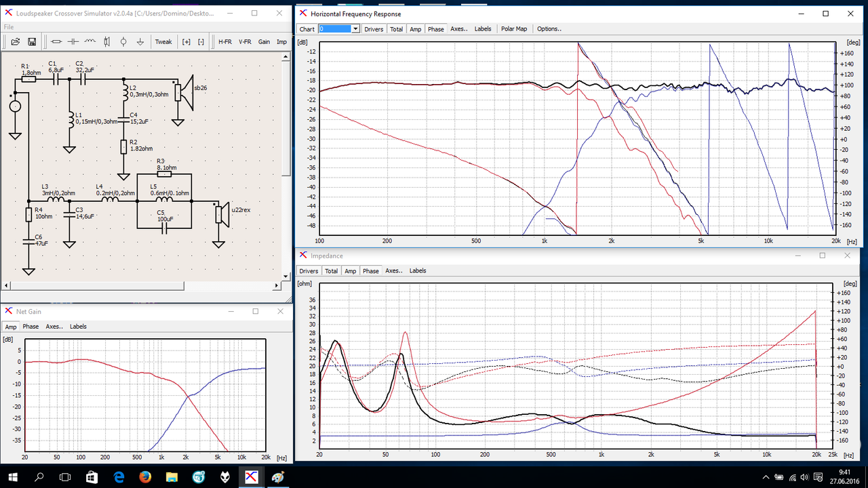Toggle Drivers in the Impedance window

tap(309, 270)
